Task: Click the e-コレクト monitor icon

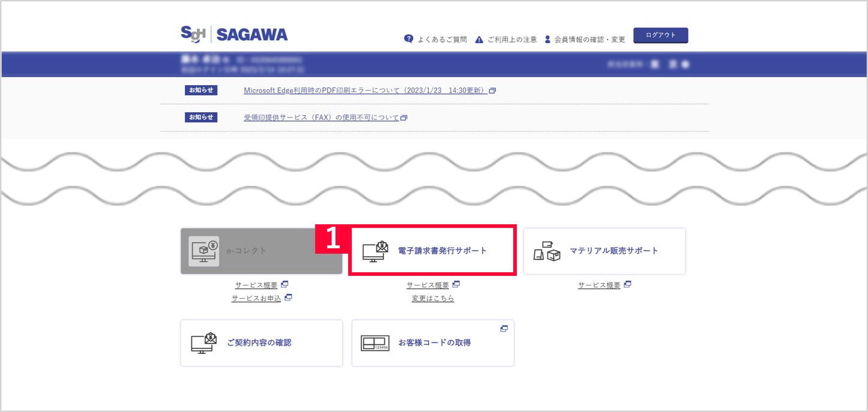Action: [x=203, y=251]
